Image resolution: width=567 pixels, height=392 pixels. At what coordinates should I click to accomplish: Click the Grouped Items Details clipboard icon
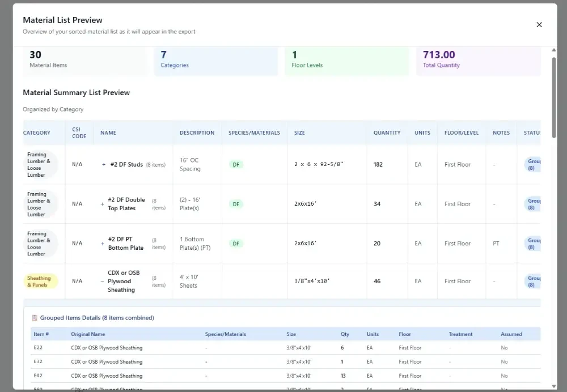coord(35,318)
